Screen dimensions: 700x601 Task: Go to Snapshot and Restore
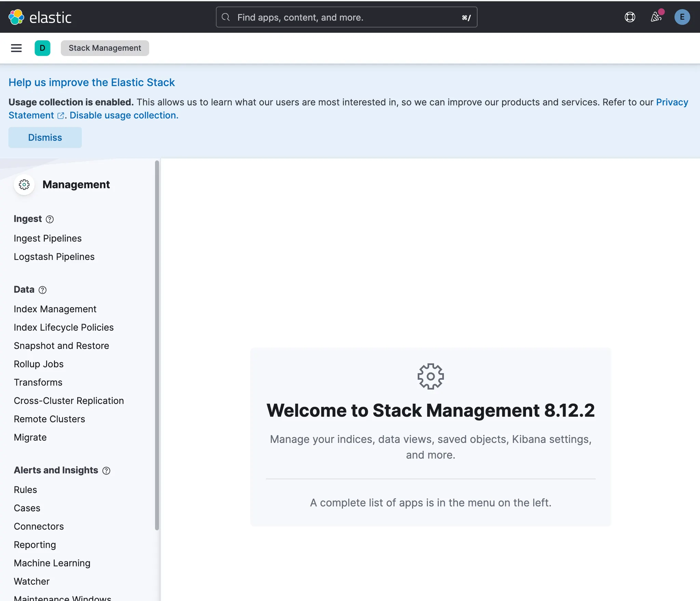pos(62,346)
